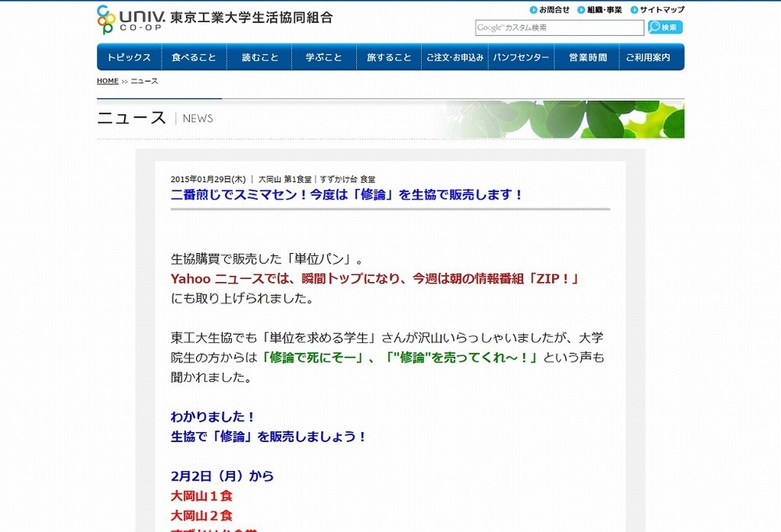Select 営業時間 in the navigation bar

coord(587,56)
